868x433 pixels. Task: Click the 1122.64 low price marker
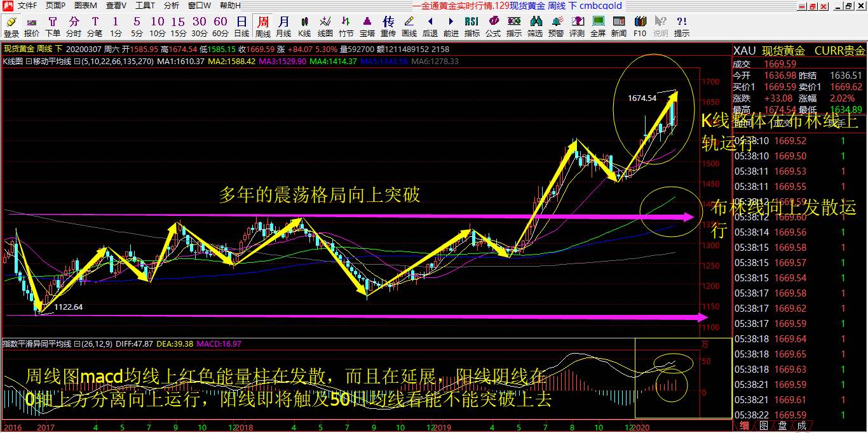(x=69, y=307)
